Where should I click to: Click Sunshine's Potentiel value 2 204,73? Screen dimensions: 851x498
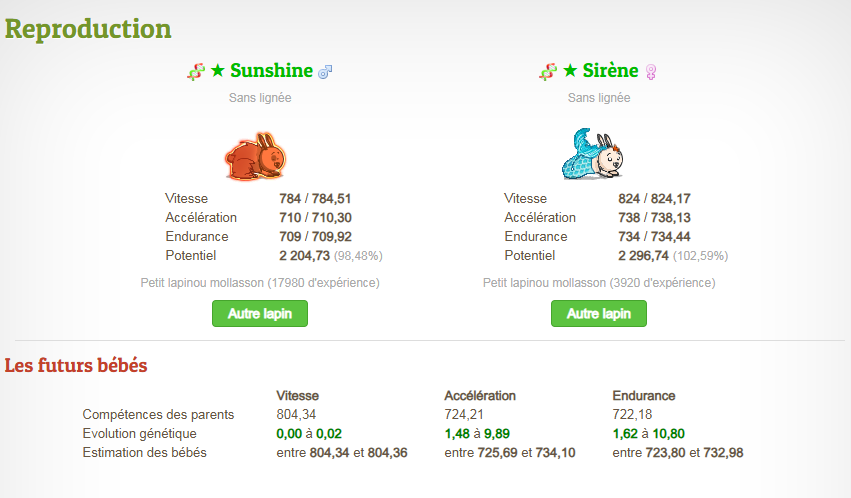click(304, 256)
